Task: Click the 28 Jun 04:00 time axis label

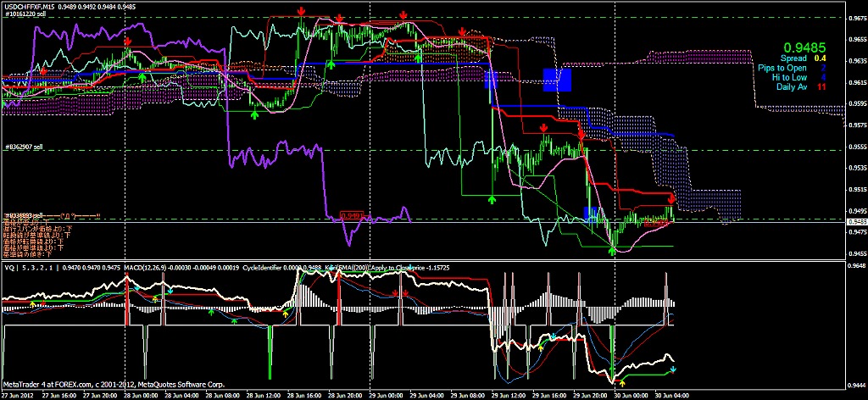Action: [181, 395]
